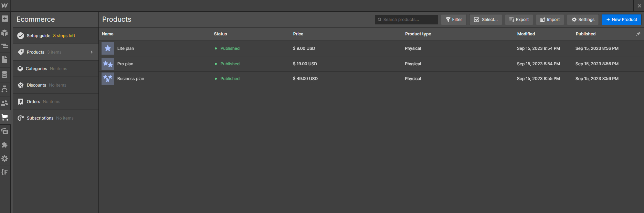The height and width of the screenshot is (213, 644).
Task: Close the Ecommerce panel
Action: [x=639, y=6]
